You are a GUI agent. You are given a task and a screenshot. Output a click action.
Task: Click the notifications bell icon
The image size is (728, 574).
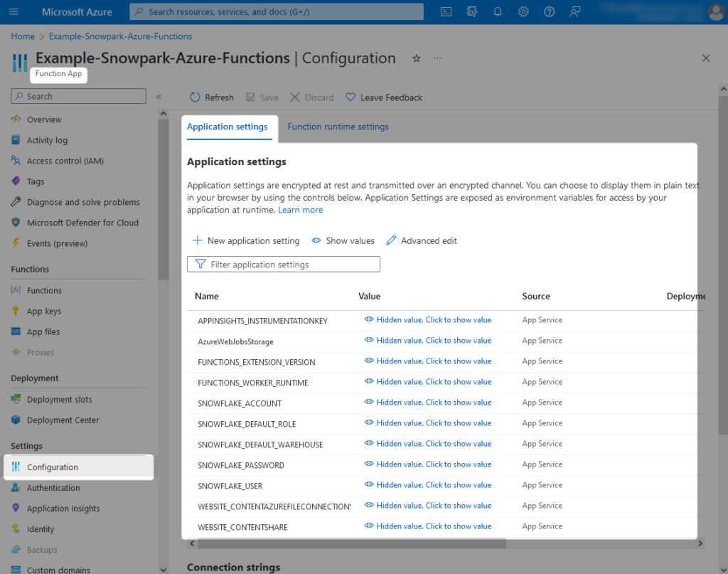[x=498, y=11]
